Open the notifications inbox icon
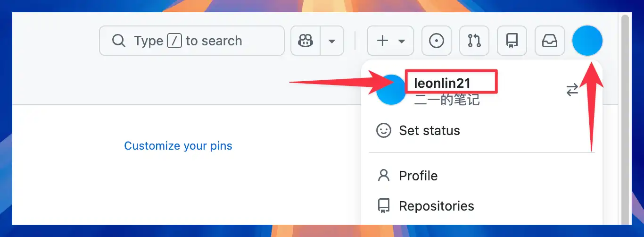The width and height of the screenshot is (644, 237). point(550,41)
